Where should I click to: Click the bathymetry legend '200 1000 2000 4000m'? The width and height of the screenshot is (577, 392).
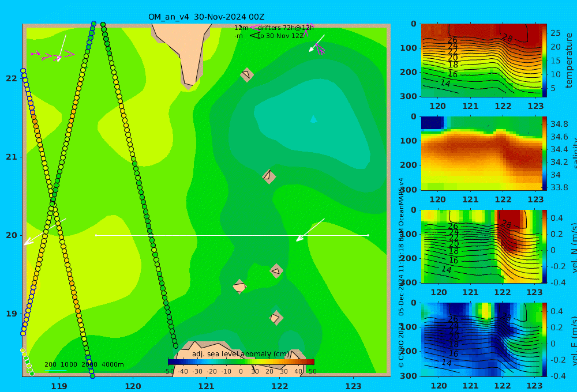pyautogui.click(x=84, y=364)
